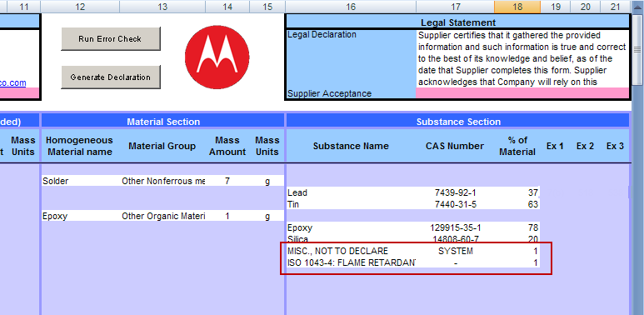Viewport: 644px width, 315px height.
Task: Select the Tin substance cell
Action: tap(352, 204)
